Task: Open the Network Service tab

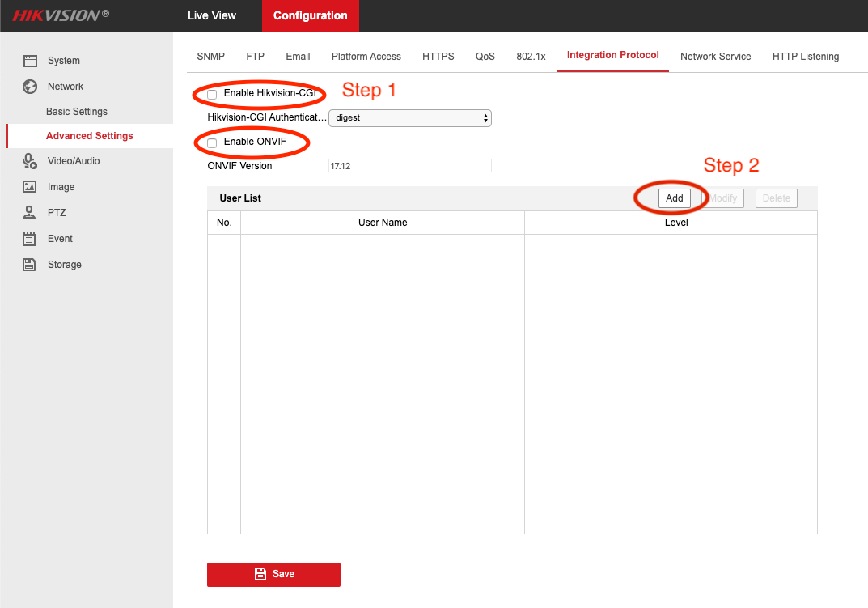Action: [715, 57]
